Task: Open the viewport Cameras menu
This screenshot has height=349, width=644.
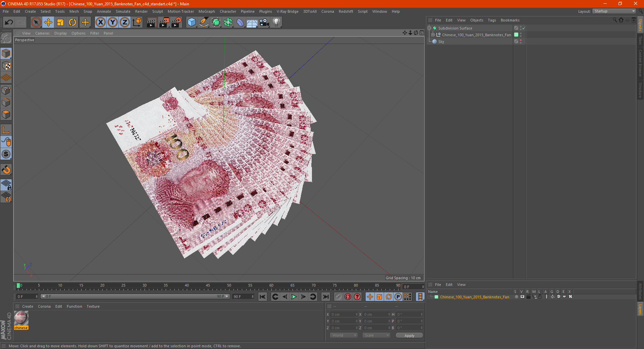Action: (42, 33)
